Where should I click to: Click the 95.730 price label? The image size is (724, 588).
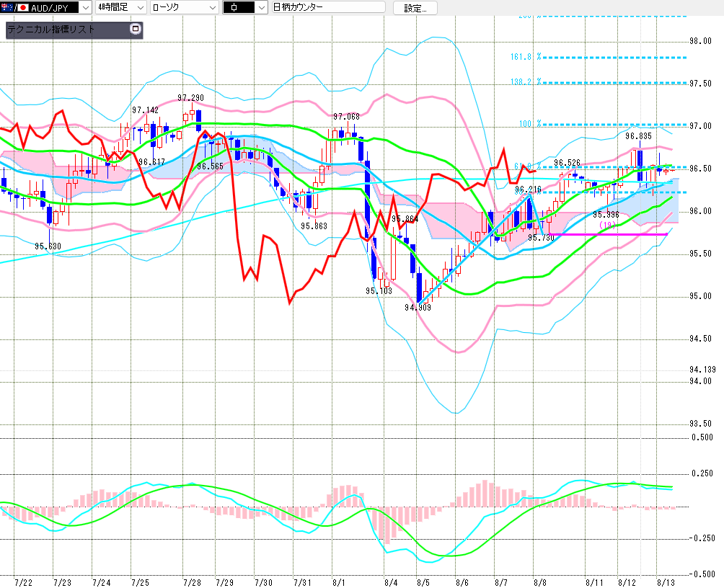click(x=541, y=238)
